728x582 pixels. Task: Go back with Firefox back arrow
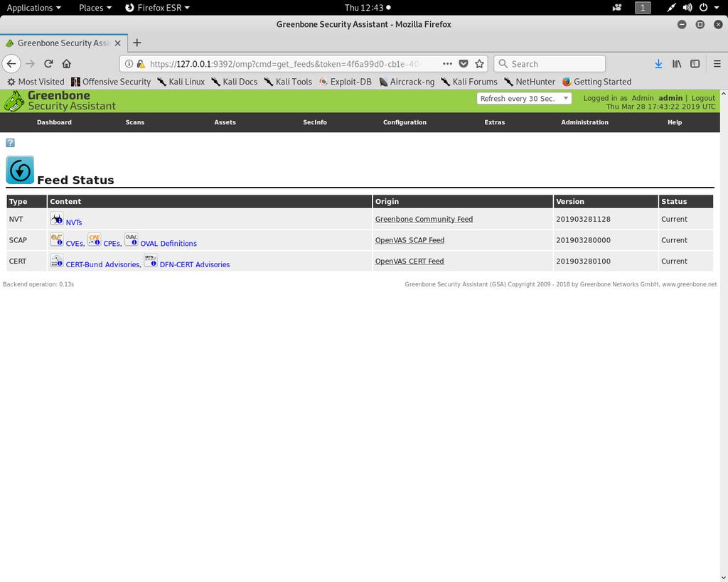pos(11,63)
